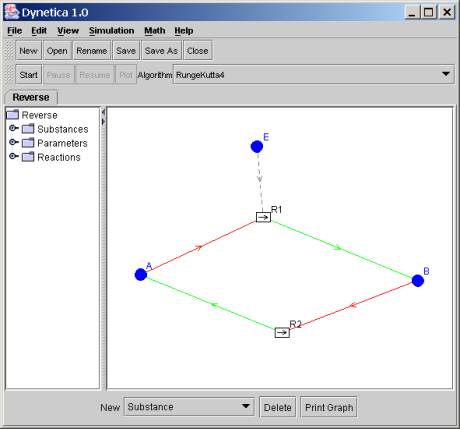Open the Simulation menu

[111, 31]
